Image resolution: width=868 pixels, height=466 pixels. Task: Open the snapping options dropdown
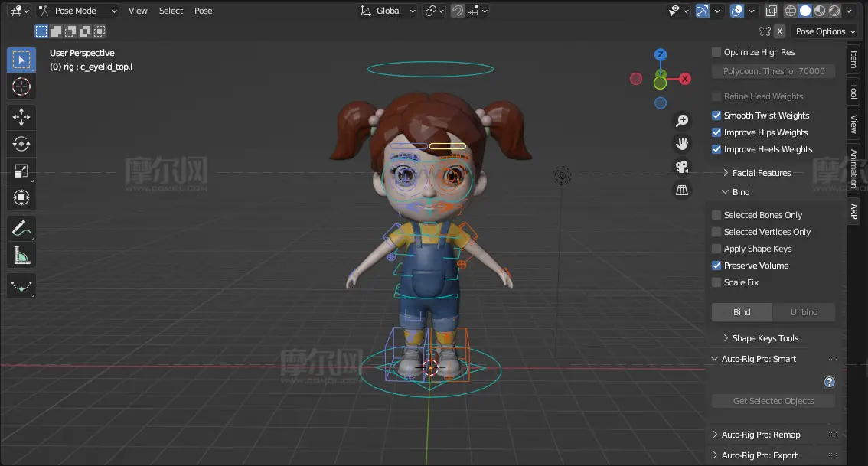478,11
